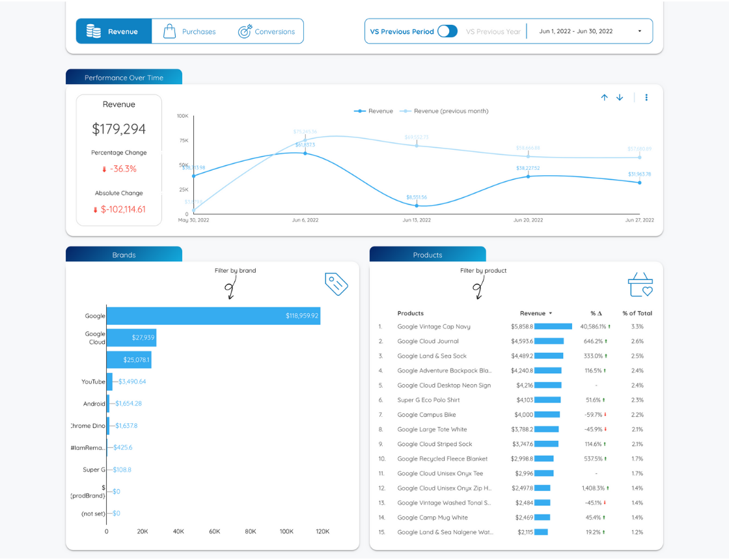729x560 pixels.
Task: Click the Conversions target icon
Action: [x=245, y=31]
